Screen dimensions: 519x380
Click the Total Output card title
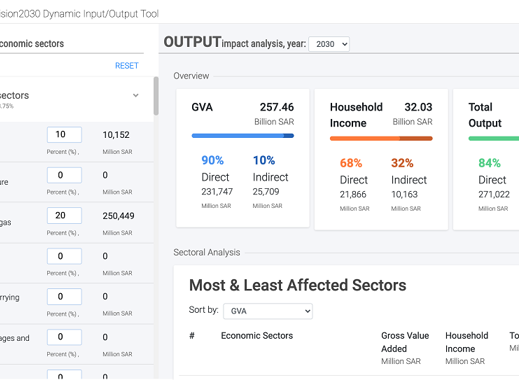[485, 115]
